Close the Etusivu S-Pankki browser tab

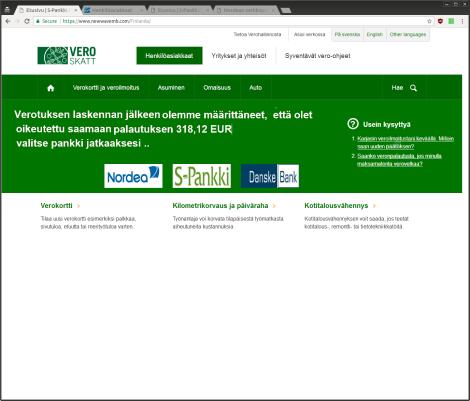[76, 10]
